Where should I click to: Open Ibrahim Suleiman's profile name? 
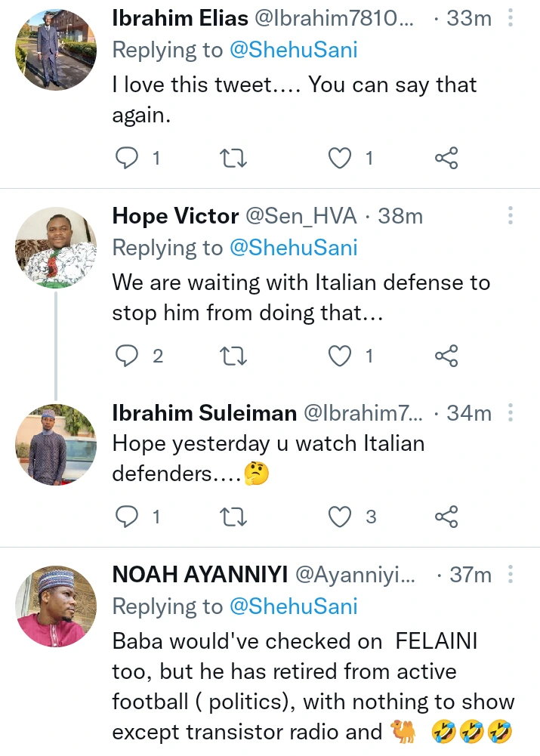pos(204,413)
